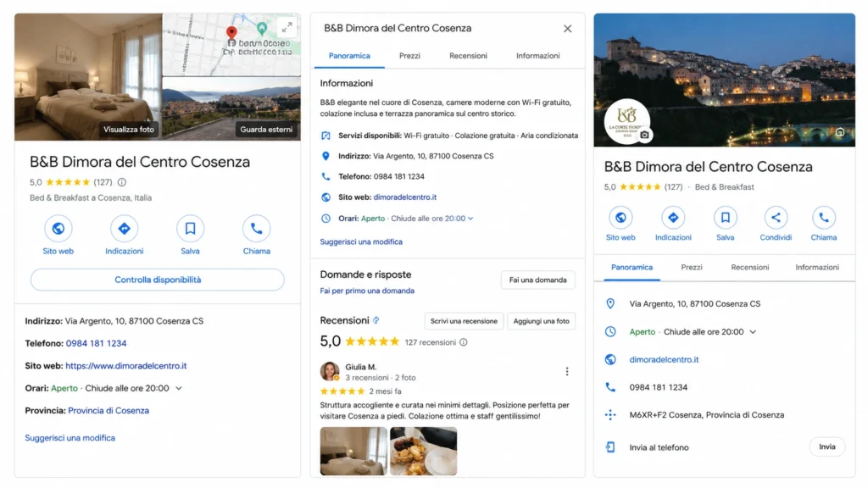Click Suggerisci una modifica in middle panel

[x=361, y=241]
